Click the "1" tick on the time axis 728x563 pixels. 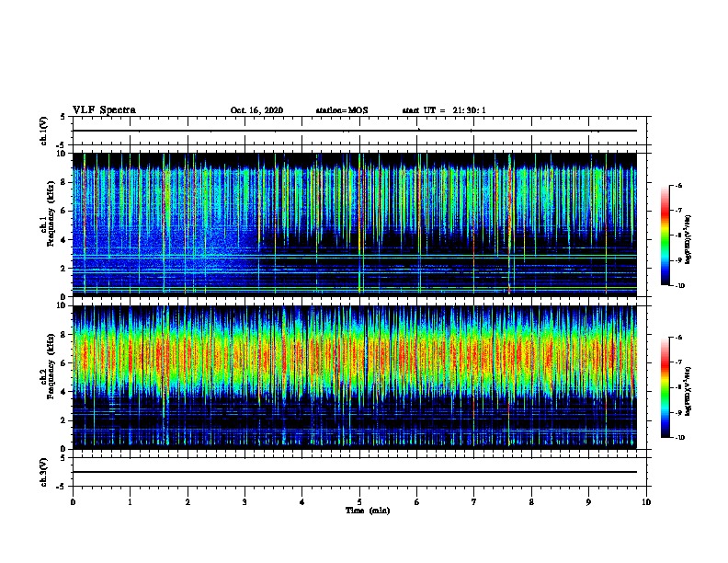pyautogui.click(x=130, y=502)
